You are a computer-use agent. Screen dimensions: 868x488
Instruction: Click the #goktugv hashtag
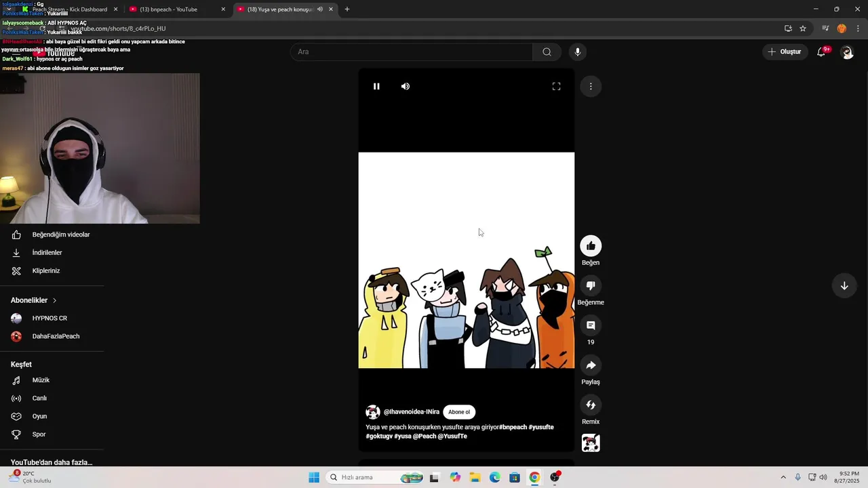[378, 436]
